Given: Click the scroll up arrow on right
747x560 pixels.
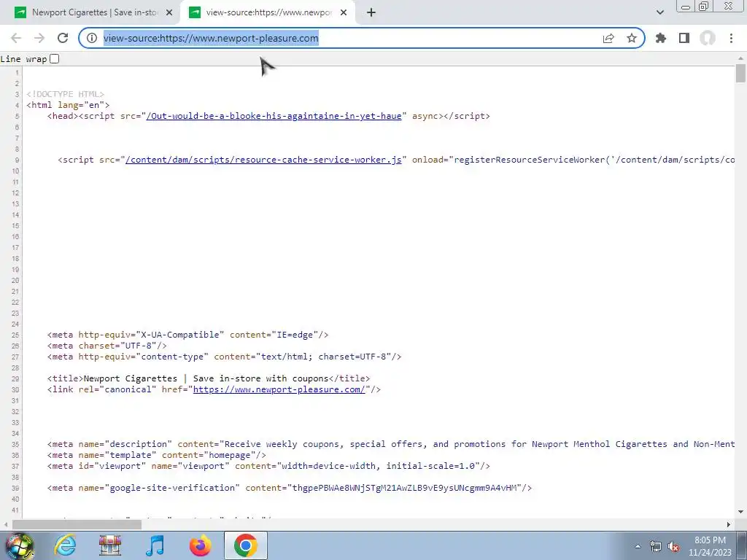Looking at the screenshot, I should tap(740, 58).
